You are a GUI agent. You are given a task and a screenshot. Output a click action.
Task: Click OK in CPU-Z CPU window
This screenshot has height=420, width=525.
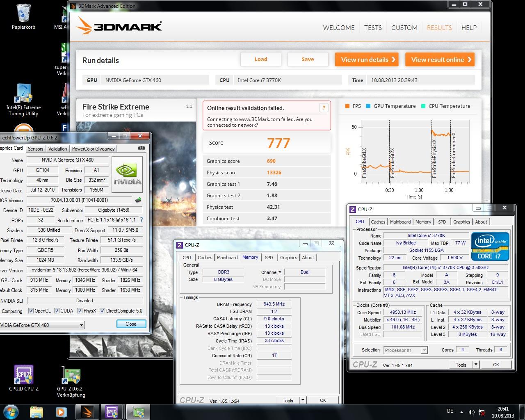[x=496, y=365]
